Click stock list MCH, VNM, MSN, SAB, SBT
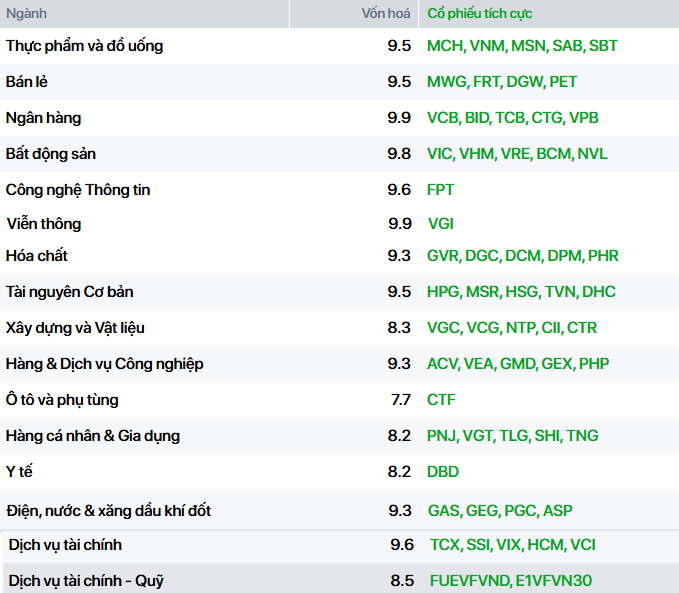Image resolution: width=679 pixels, height=593 pixels. (x=522, y=46)
